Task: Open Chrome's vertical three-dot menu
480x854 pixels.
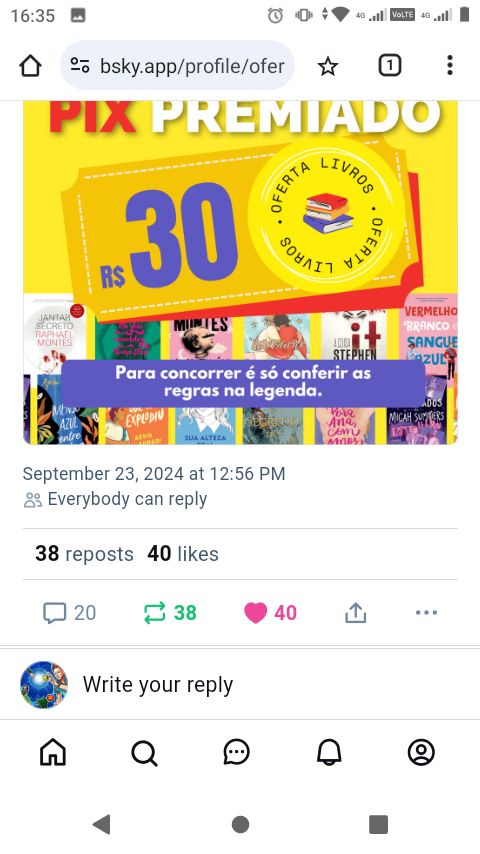Action: pos(449,65)
